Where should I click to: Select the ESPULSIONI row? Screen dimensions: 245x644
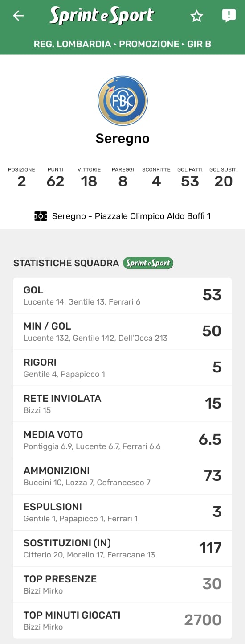click(x=122, y=512)
